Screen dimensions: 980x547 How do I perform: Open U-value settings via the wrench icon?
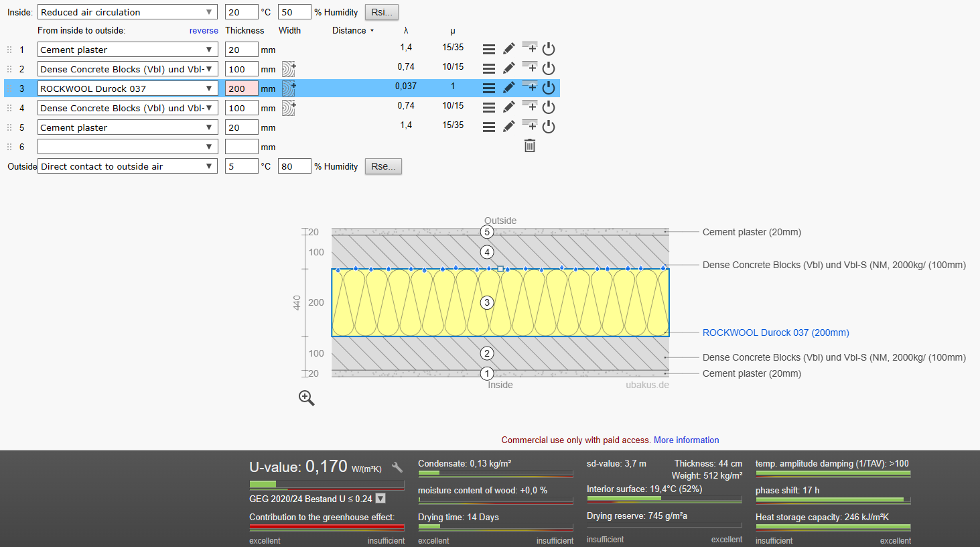397,467
